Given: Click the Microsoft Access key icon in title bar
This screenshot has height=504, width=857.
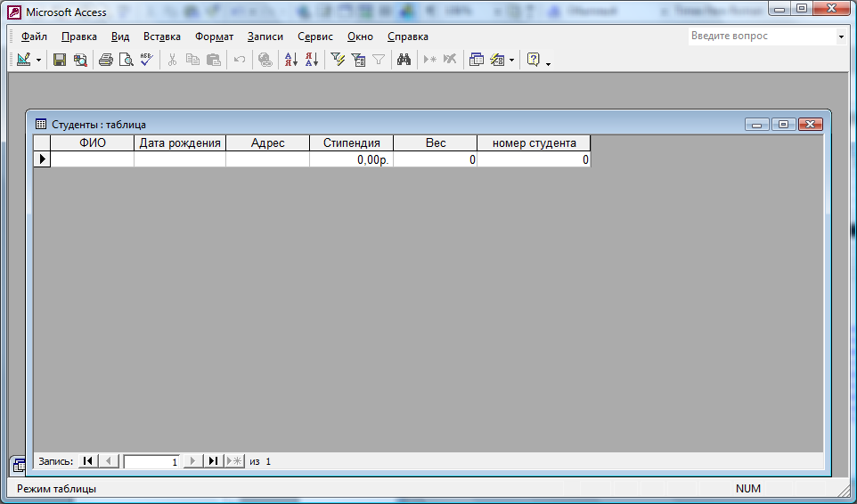Looking at the screenshot, I should pos(15,12).
